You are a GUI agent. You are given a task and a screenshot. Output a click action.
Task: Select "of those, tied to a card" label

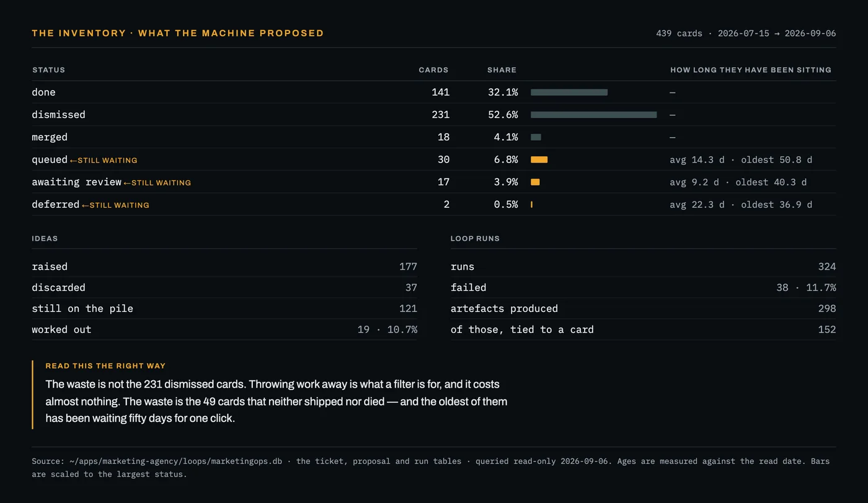coord(522,330)
